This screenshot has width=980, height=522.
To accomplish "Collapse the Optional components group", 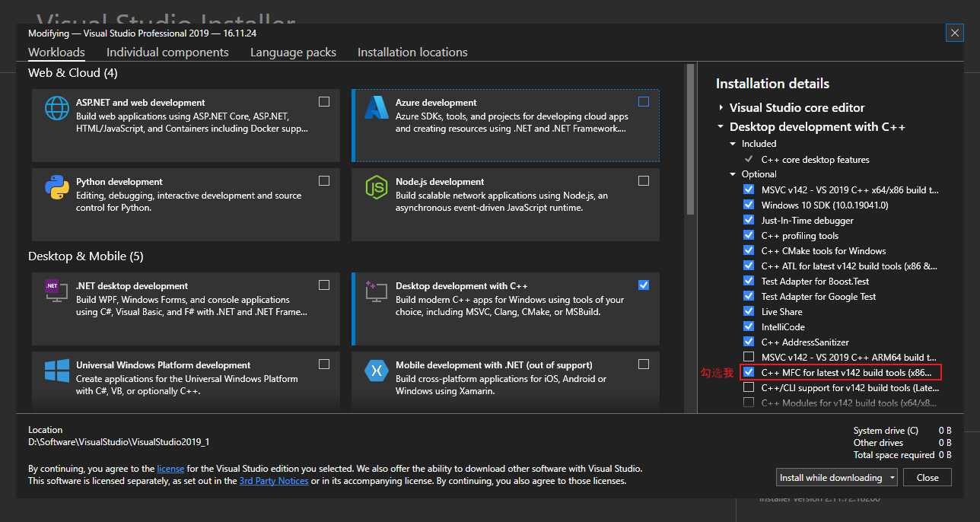I will (x=733, y=174).
